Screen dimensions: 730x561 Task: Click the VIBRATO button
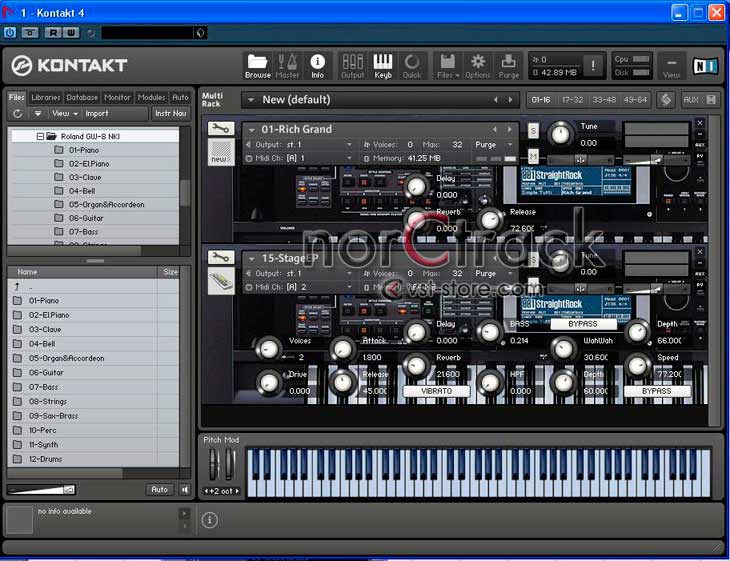436,391
